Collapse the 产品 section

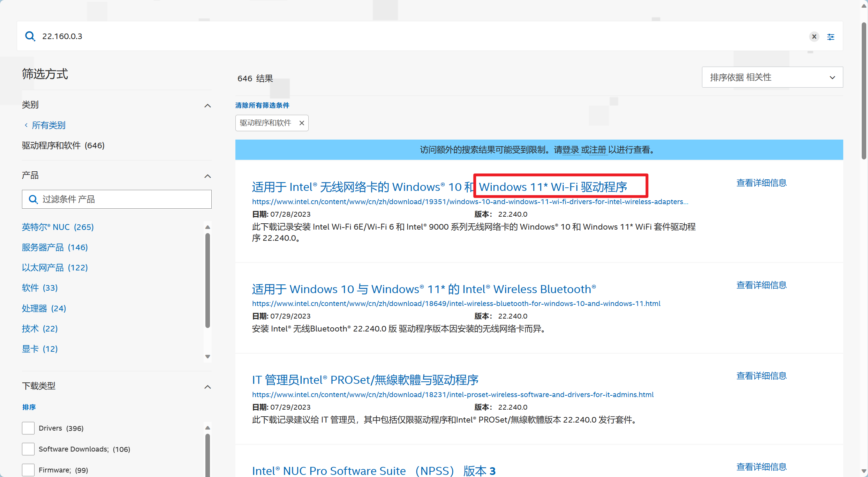tap(207, 176)
